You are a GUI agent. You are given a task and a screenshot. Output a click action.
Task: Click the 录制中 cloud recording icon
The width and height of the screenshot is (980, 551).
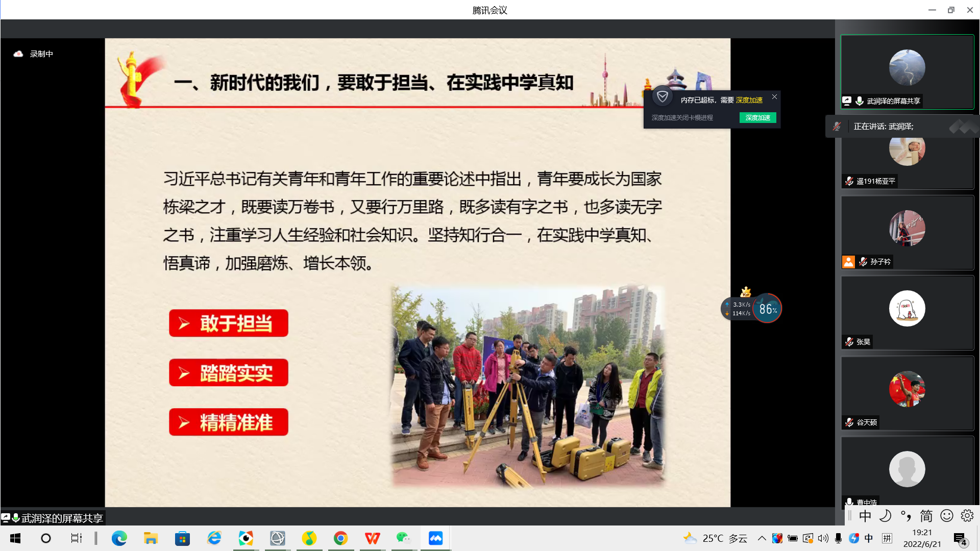[x=18, y=54]
